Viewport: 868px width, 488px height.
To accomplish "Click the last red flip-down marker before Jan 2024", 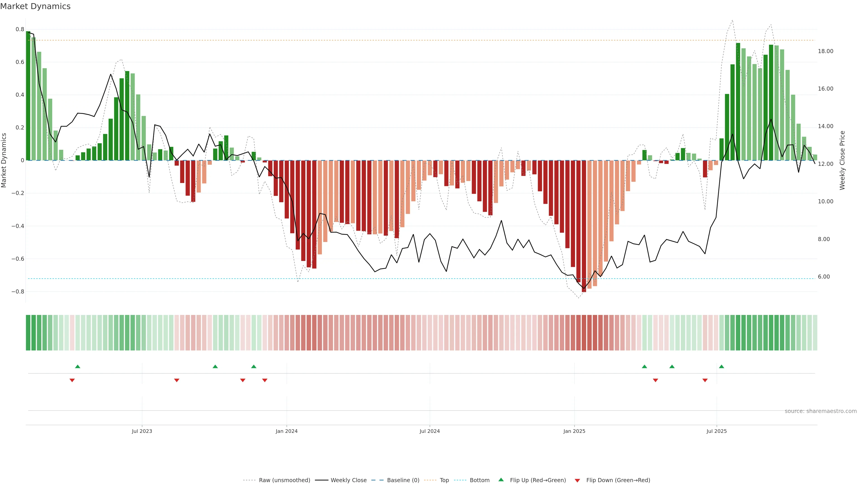I will coord(265,380).
